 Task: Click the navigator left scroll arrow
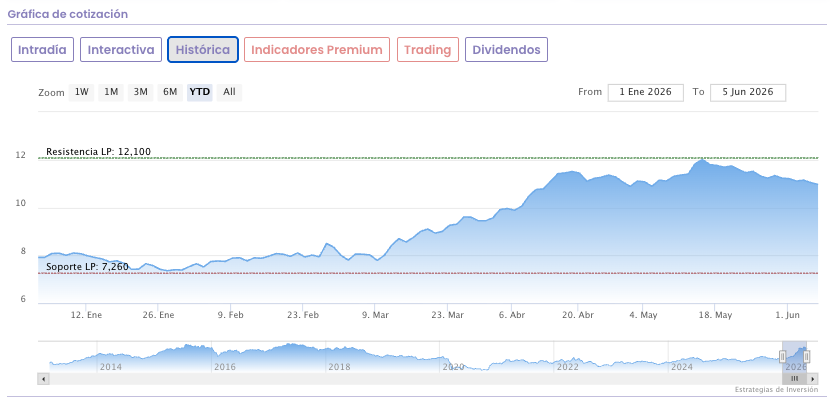click(x=44, y=379)
